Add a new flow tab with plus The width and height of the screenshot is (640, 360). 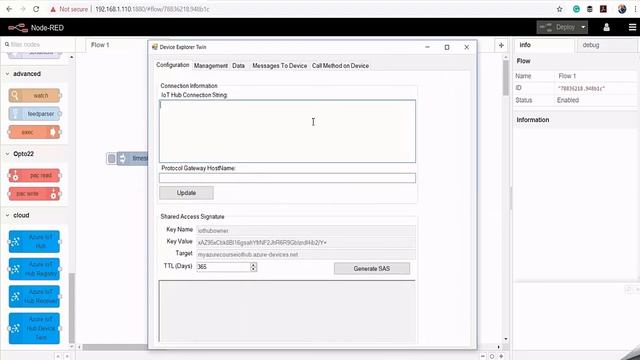[501, 45]
